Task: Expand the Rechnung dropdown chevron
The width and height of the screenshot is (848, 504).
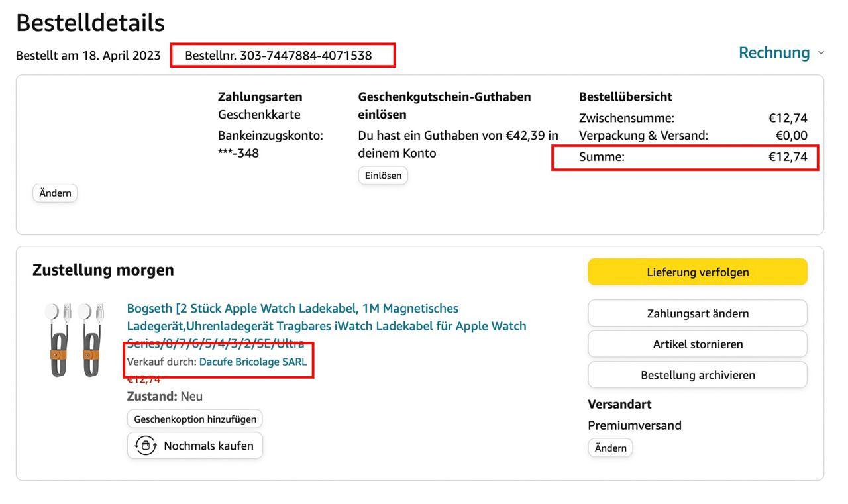Action: click(x=821, y=53)
